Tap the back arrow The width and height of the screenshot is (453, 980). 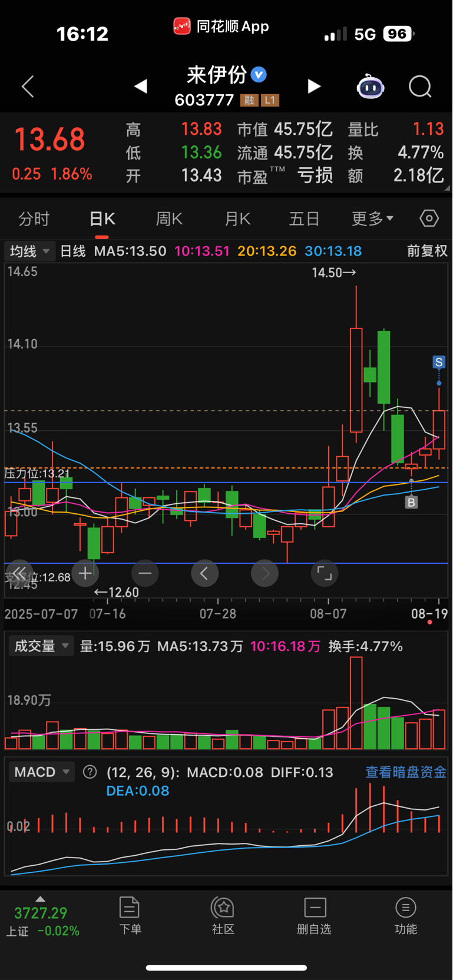click(x=28, y=87)
